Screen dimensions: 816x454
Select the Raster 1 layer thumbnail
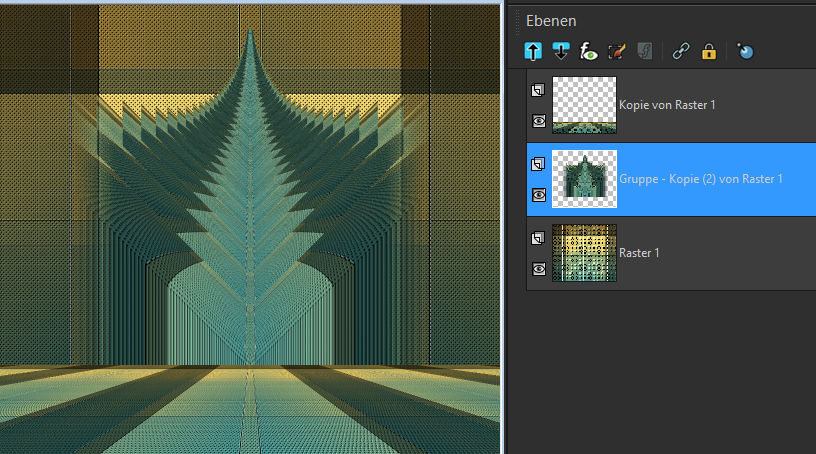(x=584, y=253)
